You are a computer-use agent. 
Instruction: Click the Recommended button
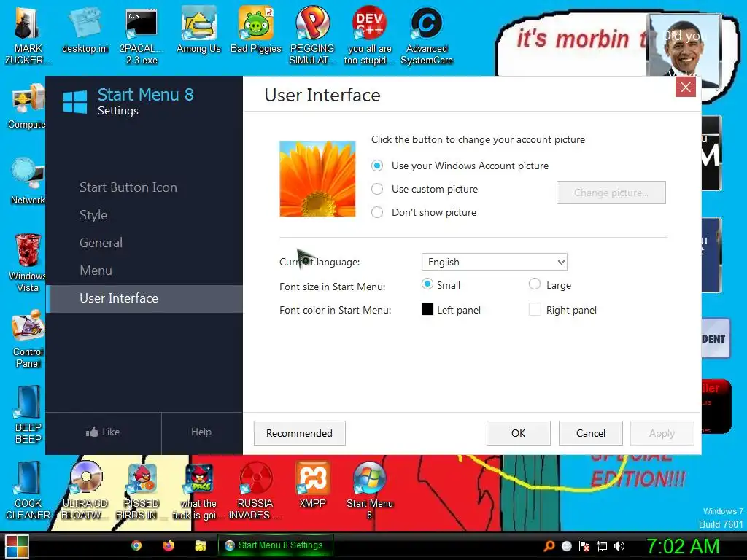click(x=299, y=433)
